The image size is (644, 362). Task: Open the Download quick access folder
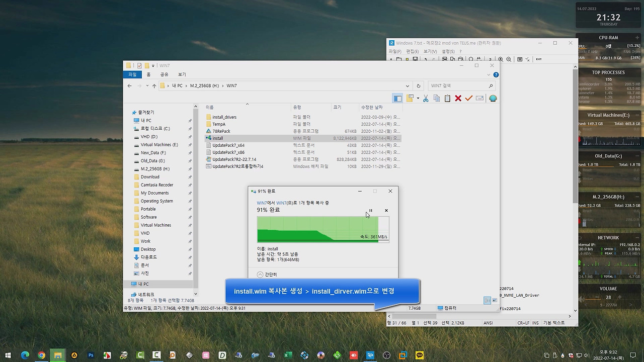(150, 177)
